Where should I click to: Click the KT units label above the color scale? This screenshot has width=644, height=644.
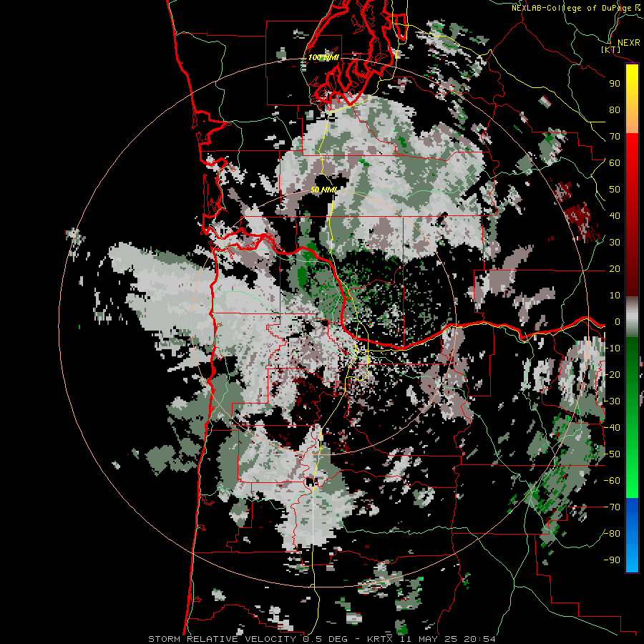point(611,49)
